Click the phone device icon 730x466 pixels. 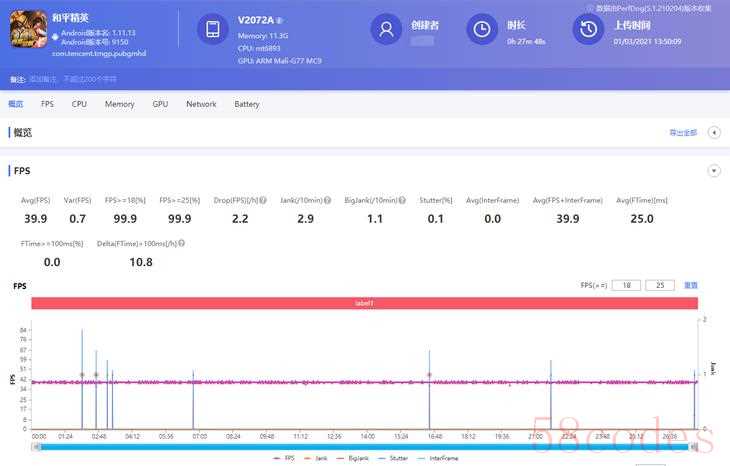coord(212,30)
